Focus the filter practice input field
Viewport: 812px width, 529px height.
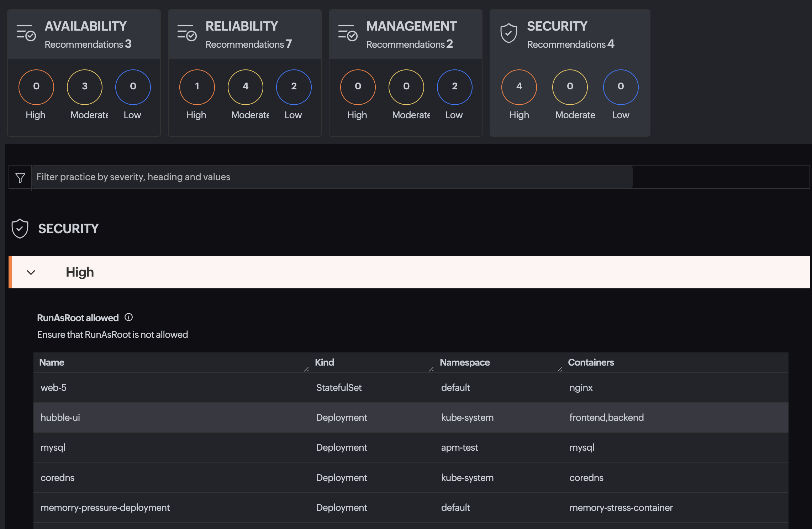coord(332,177)
